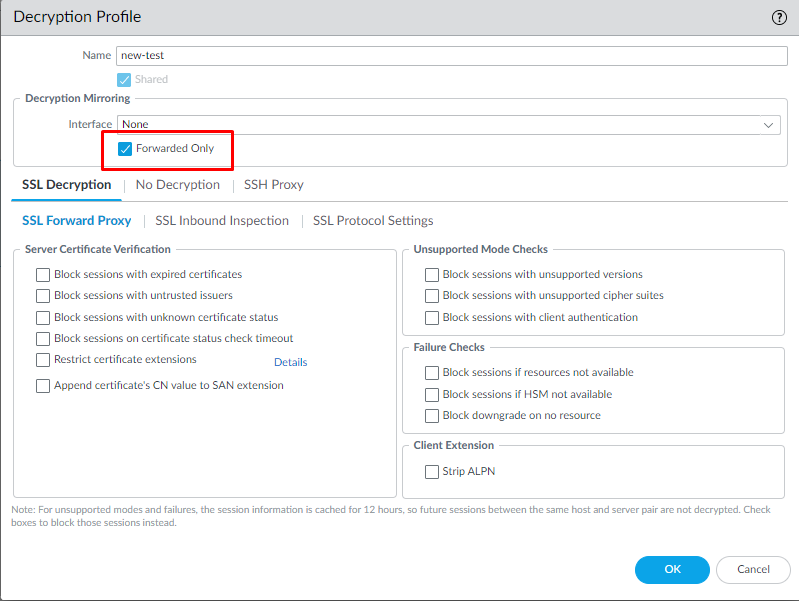799x601 pixels.
Task: Switch to the No Decryption tab
Action: click(x=177, y=185)
